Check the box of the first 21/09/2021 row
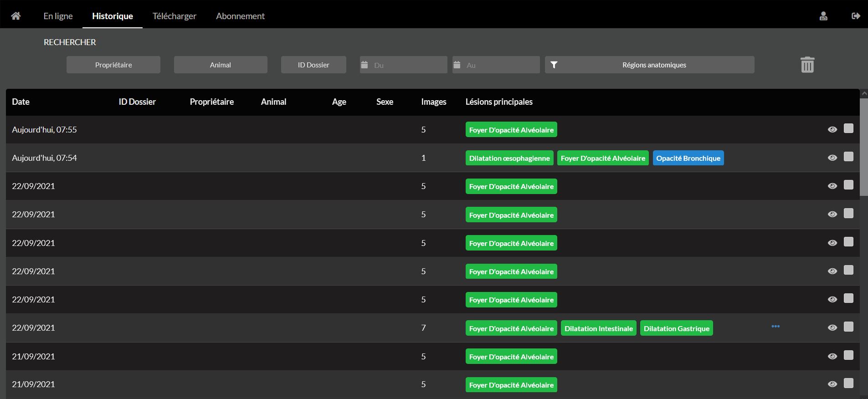Viewport: 868px width, 399px height. click(848, 355)
